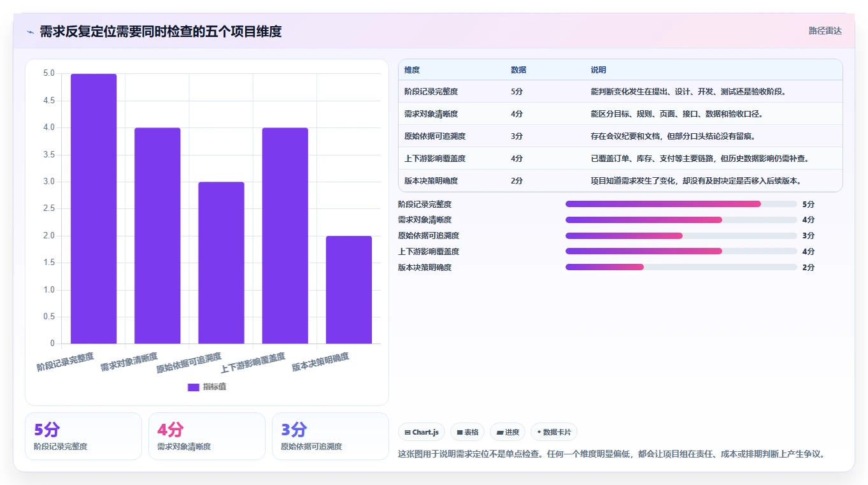The height and width of the screenshot is (485, 868).
Task: Open the 5分 阶段记录完整度 data card
Action: 83,436
